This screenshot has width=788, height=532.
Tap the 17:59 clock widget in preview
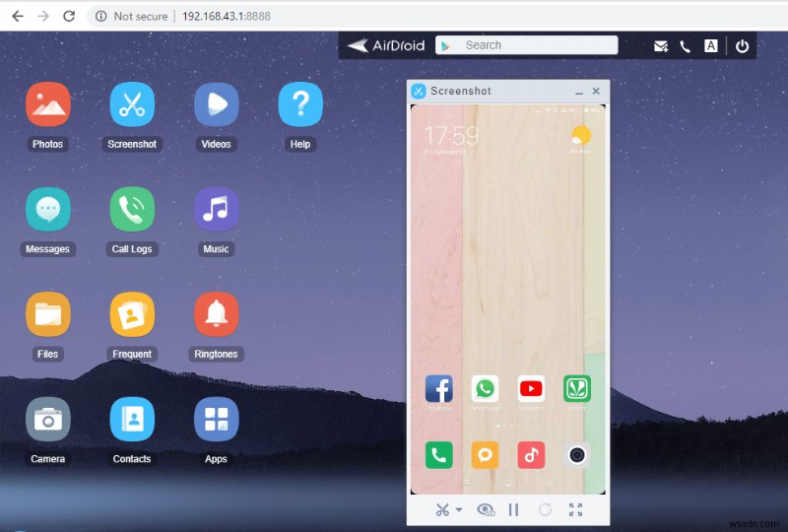point(452,136)
